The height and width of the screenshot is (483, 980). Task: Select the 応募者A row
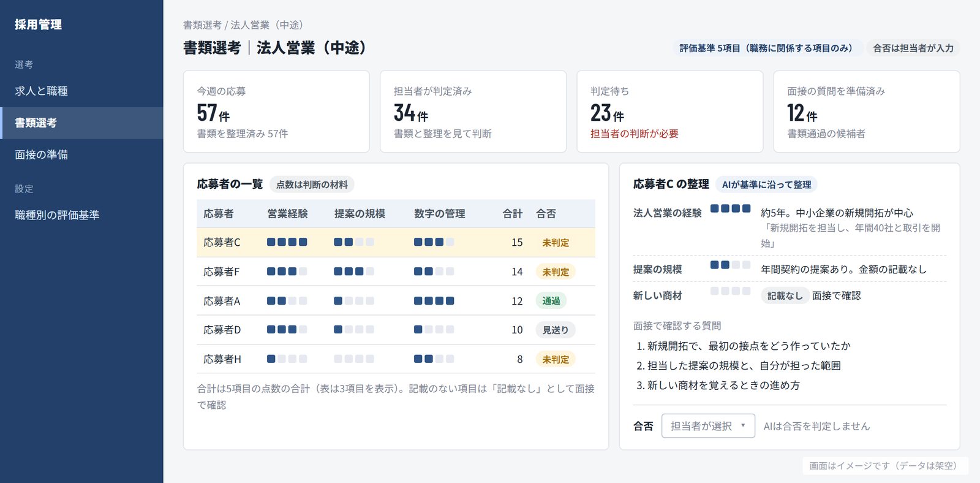point(396,301)
